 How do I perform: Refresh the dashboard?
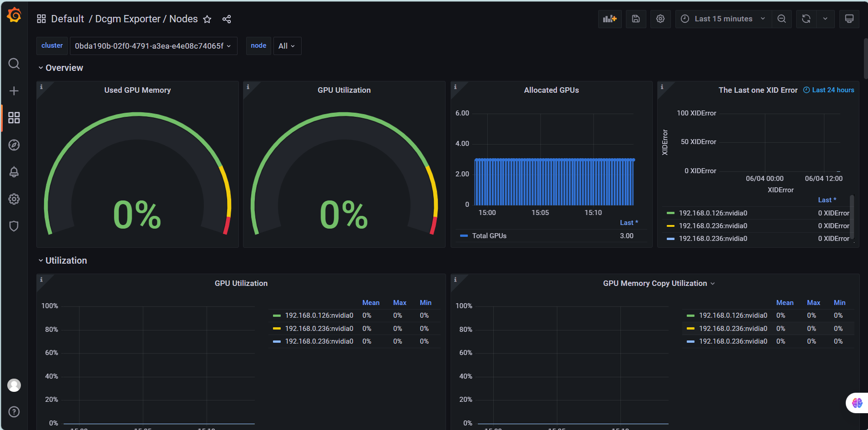point(806,19)
